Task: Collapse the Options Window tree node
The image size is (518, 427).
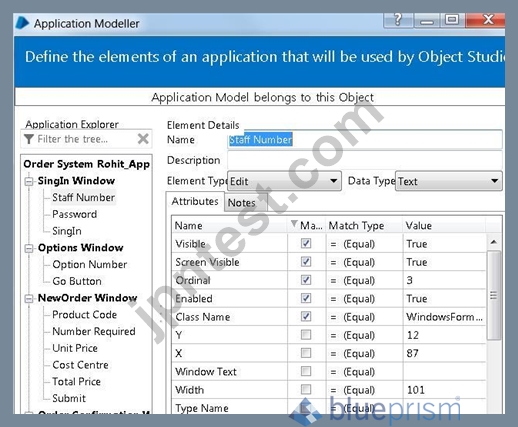Action: pos(29,249)
